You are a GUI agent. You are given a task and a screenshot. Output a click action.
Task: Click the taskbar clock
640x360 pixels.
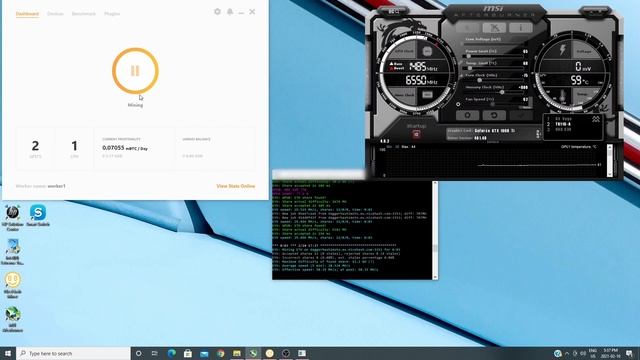coord(611,353)
